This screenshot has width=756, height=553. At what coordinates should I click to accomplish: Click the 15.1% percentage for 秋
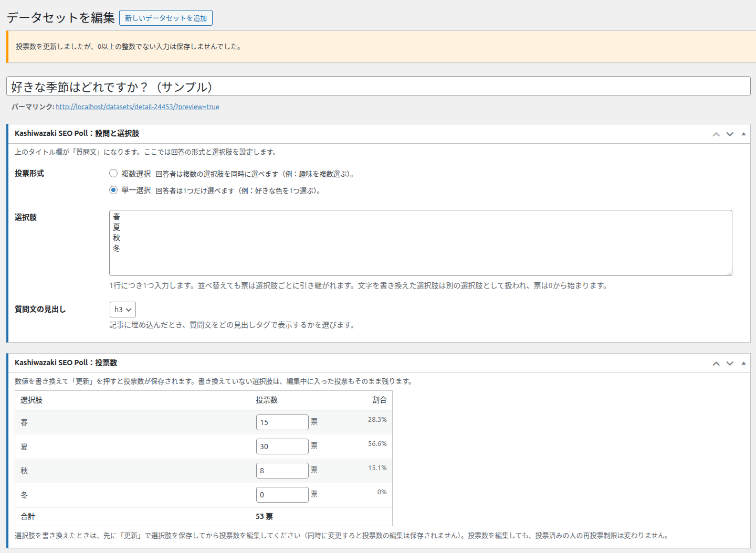pos(377,468)
